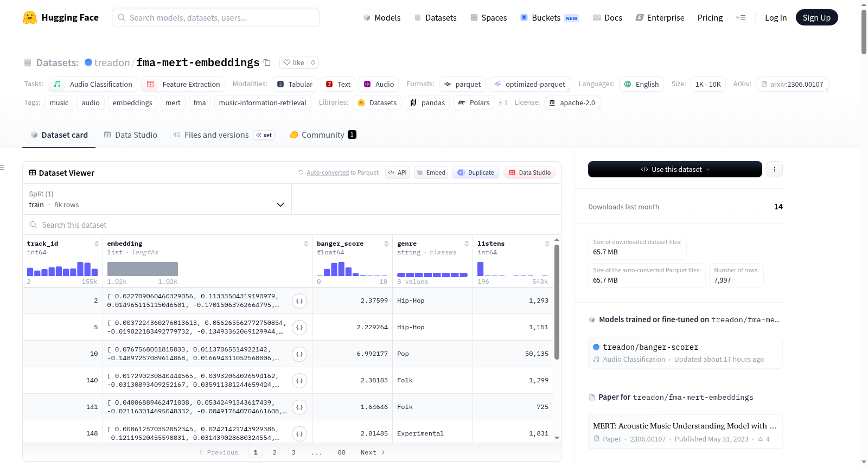
Task: Click the banger_score histogram distribution
Action: (x=352, y=269)
